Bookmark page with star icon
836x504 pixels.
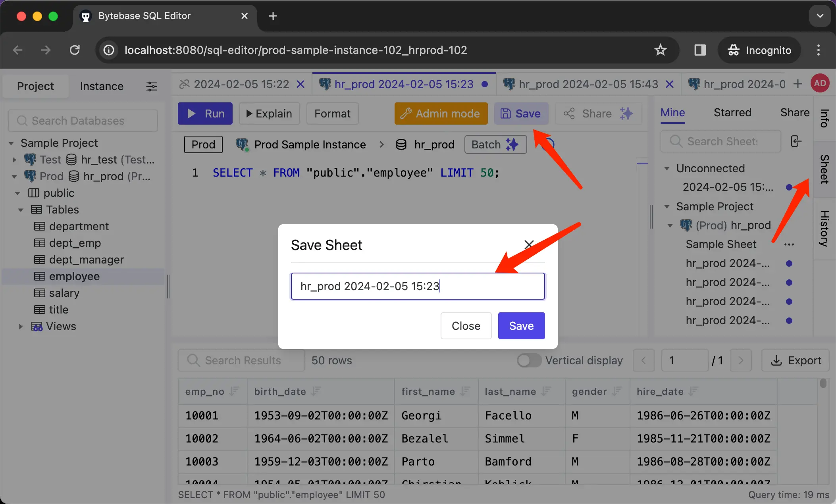coord(660,50)
